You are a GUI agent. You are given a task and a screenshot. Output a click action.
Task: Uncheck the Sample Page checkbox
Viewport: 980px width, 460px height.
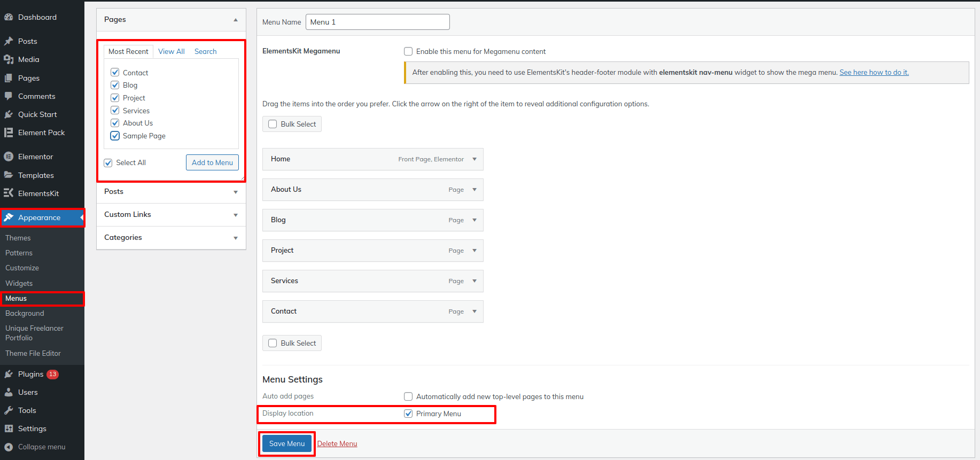click(115, 136)
